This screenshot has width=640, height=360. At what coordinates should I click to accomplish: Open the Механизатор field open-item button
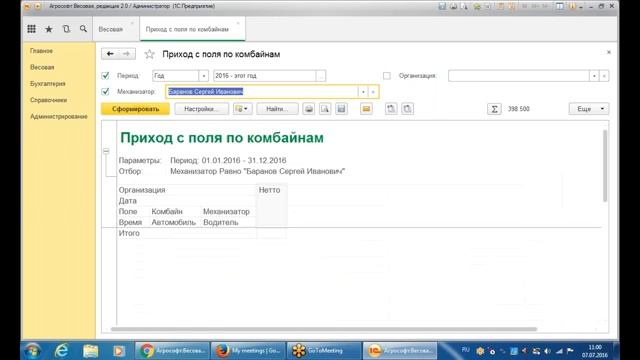point(373,91)
